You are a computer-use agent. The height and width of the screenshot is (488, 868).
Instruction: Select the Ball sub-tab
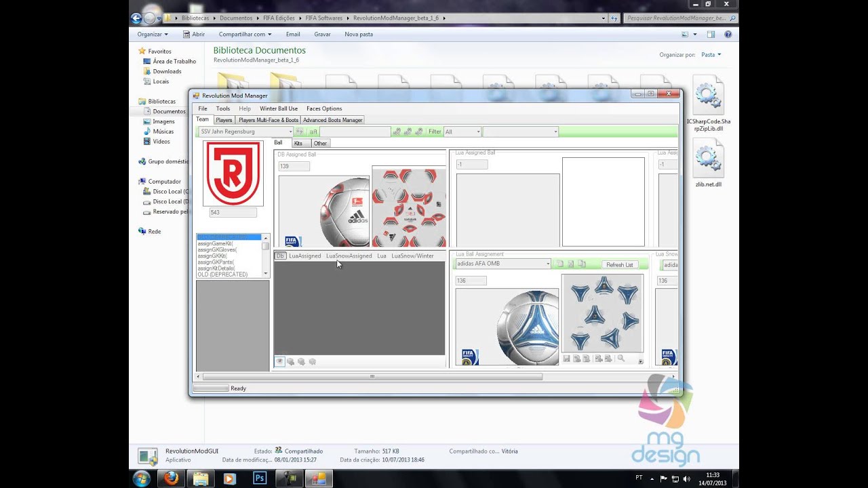pyautogui.click(x=279, y=143)
